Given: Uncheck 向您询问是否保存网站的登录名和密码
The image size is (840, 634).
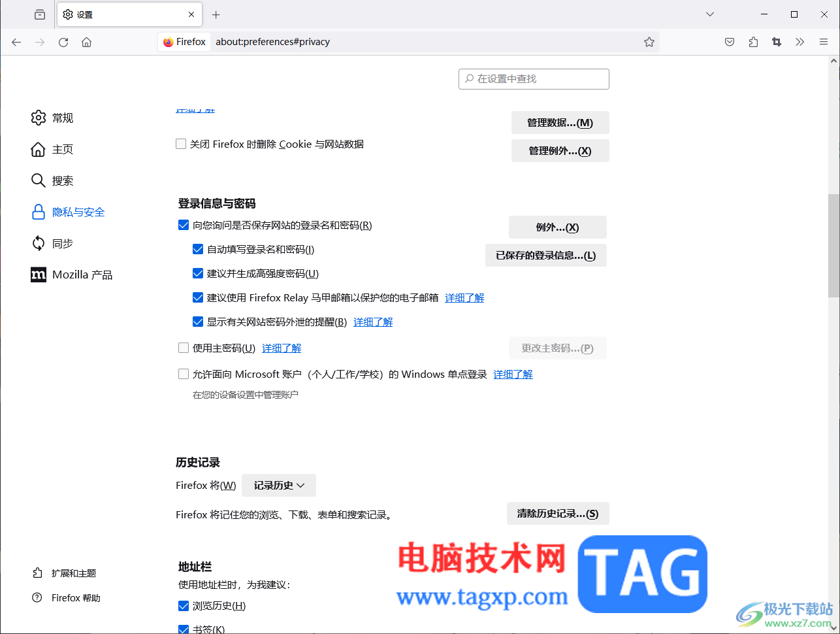Looking at the screenshot, I should pos(184,225).
